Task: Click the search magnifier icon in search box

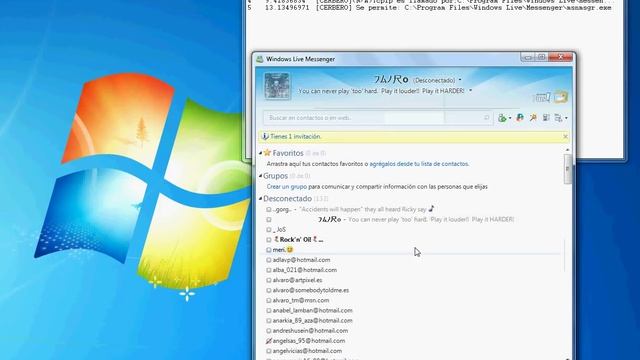Action: click(x=486, y=118)
